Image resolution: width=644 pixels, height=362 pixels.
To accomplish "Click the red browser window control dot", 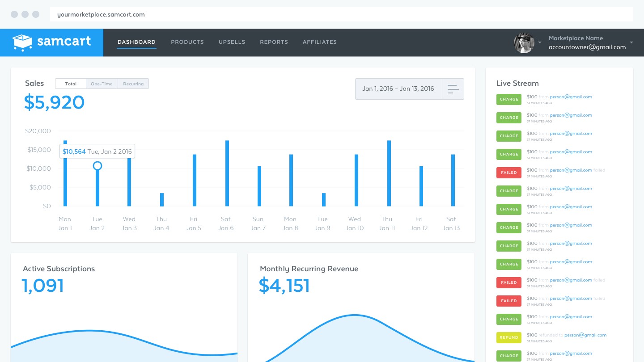I will [14, 14].
